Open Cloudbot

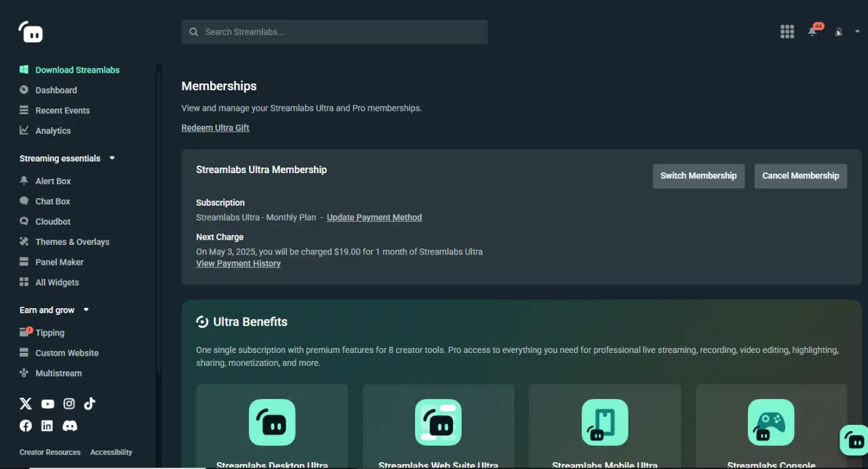pyautogui.click(x=53, y=222)
